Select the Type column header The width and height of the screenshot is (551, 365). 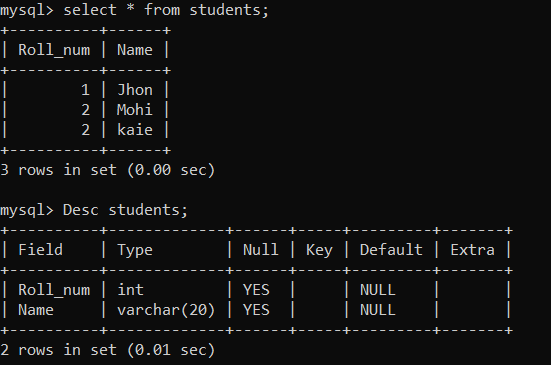(135, 250)
